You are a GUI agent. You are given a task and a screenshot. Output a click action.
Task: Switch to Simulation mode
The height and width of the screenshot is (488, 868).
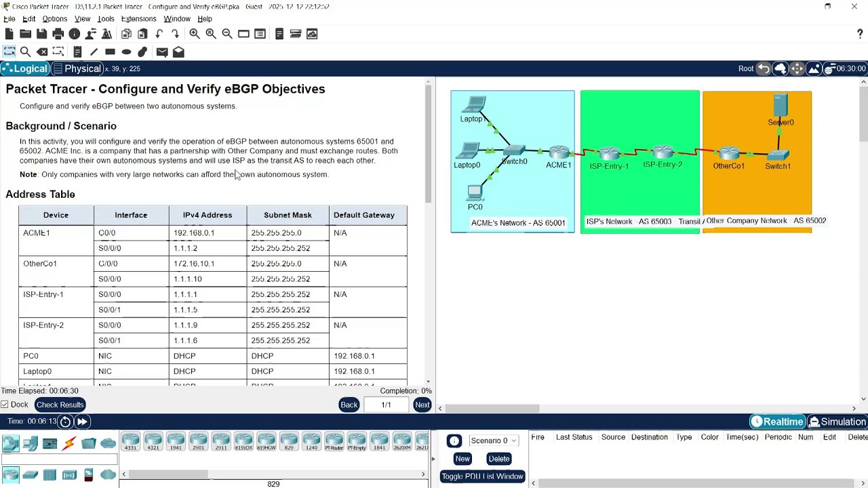pyautogui.click(x=837, y=422)
